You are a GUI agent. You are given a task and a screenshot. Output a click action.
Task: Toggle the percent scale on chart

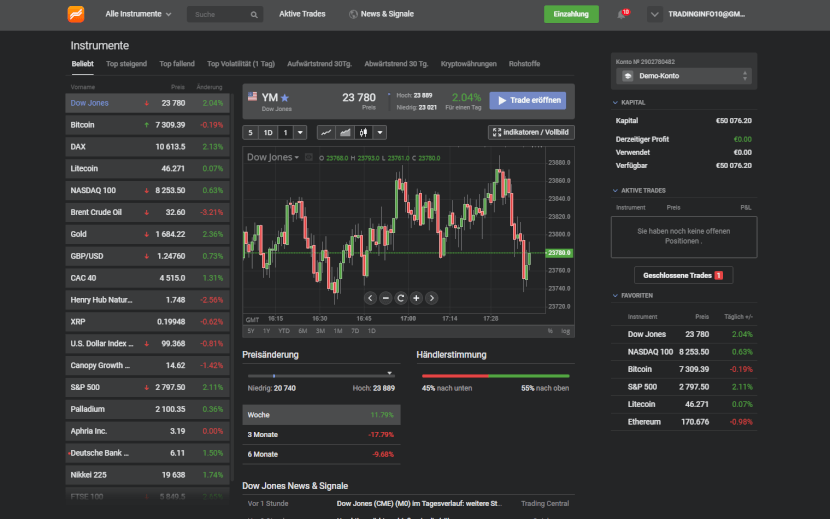(550, 331)
